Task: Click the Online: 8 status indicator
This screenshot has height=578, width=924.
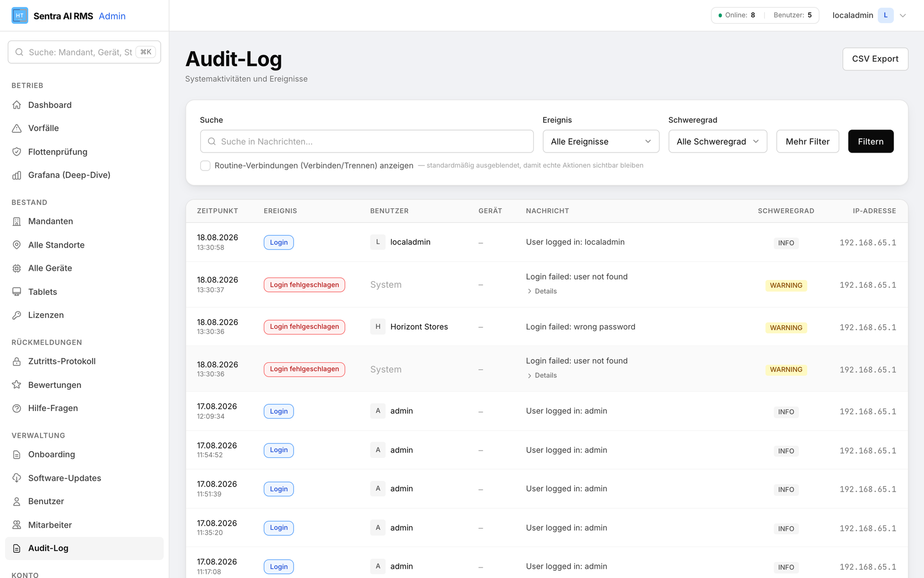Action: click(737, 15)
